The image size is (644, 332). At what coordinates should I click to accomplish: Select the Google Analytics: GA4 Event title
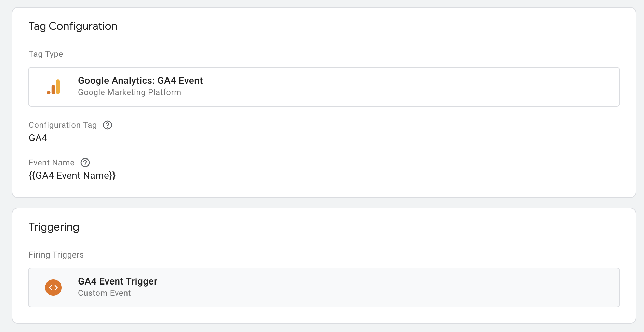coord(140,81)
